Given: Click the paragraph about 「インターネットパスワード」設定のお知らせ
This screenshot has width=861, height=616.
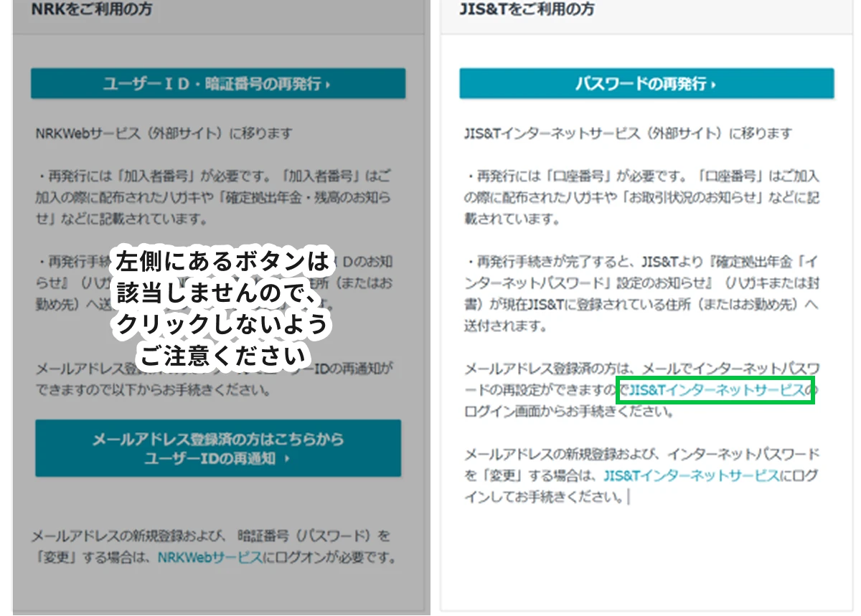Looking at the screenshot, I should [642, 293].
